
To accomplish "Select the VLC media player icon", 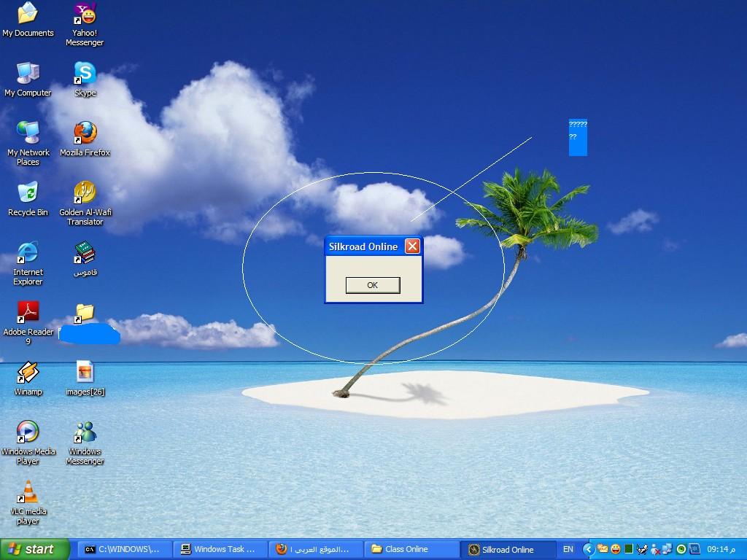I will tap(28, 492).
